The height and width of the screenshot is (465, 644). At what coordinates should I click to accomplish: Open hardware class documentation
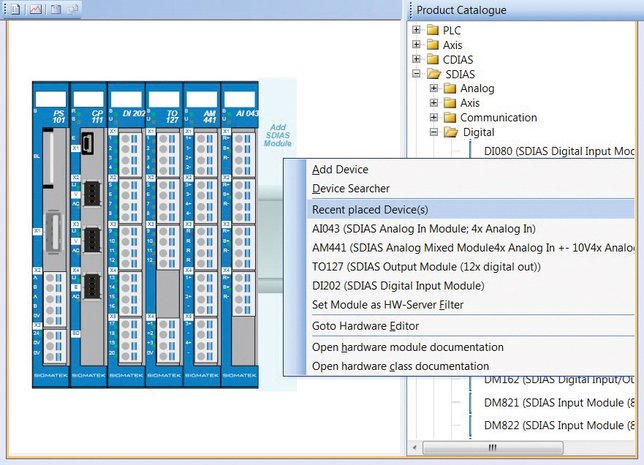coord(470,366)
